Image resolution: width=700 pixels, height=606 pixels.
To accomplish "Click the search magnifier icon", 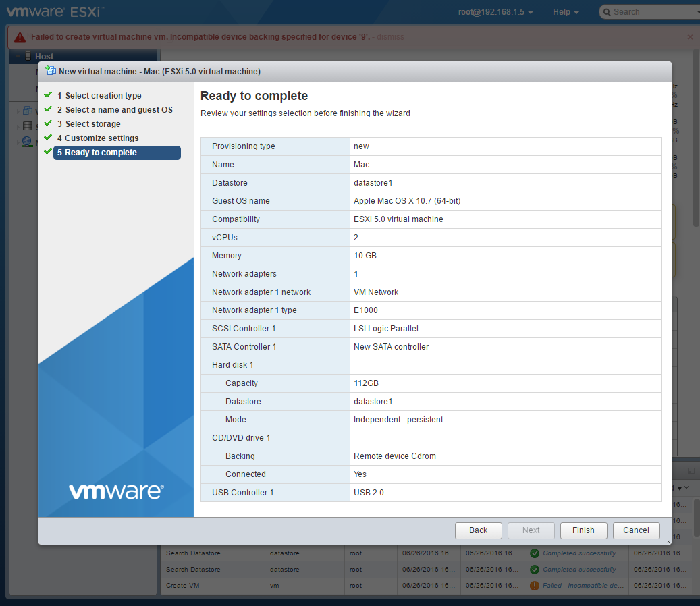I will [607, 12].
